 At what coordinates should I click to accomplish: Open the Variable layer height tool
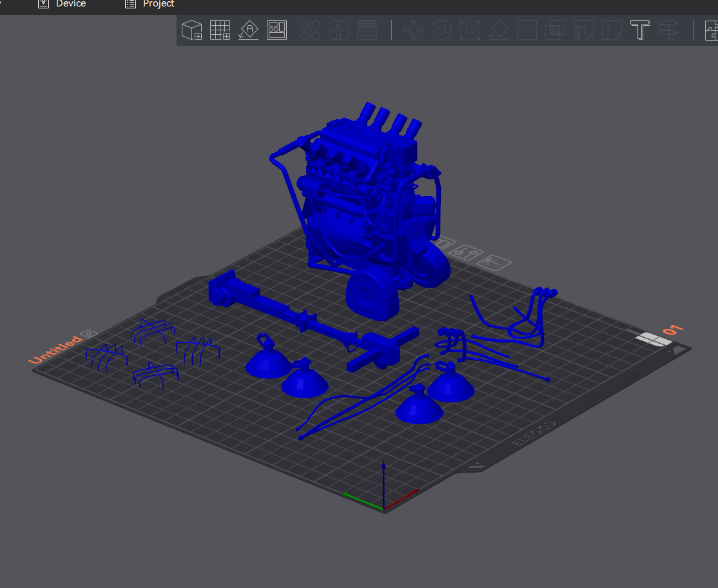pyautogui.click(x=367, y=30)
